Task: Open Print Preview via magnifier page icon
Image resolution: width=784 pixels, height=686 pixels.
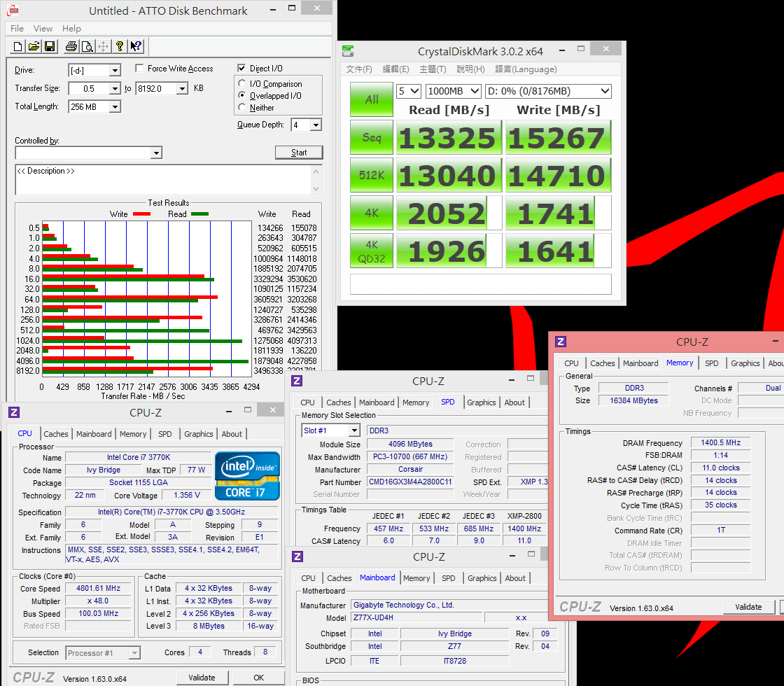Action: click(x=87, y=46)
